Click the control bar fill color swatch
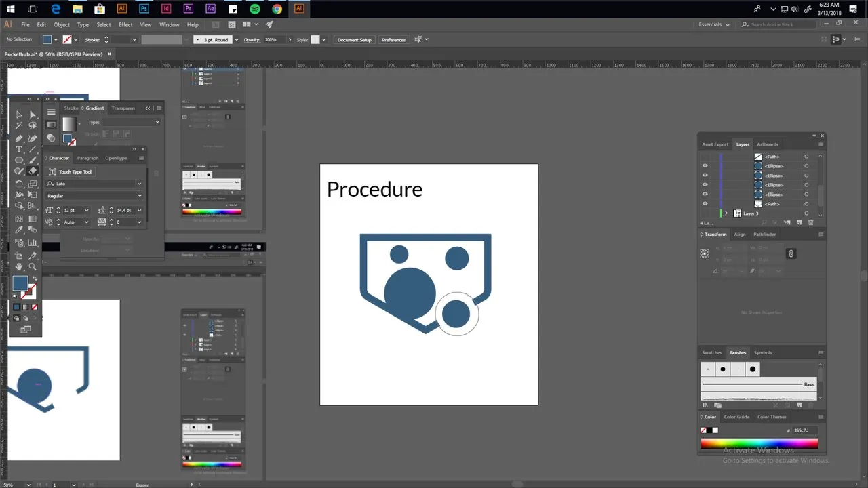This screenshot has height=488, width=868. (47, 40)
